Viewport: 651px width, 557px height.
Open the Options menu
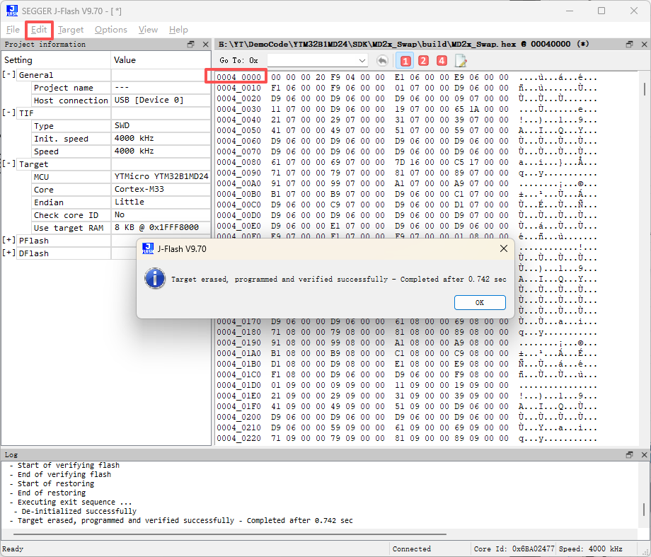pos(111,30)
